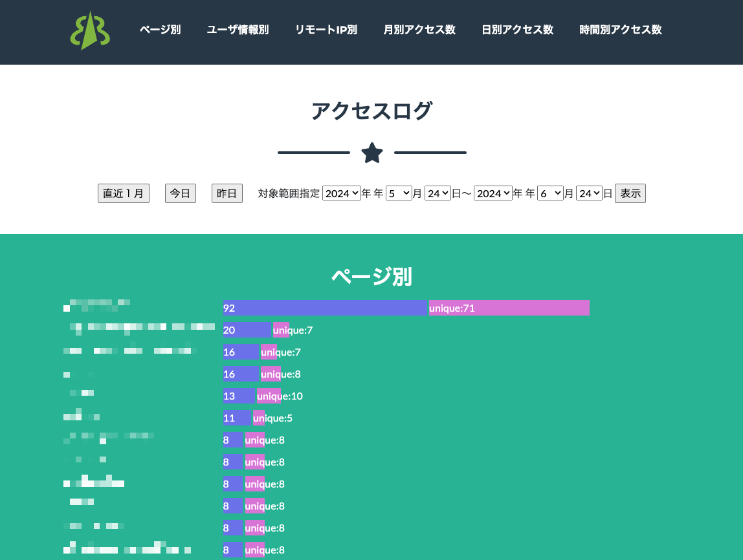743x560 pixels.
Task: Open the end day dropdown
Action: pos(589,193)
